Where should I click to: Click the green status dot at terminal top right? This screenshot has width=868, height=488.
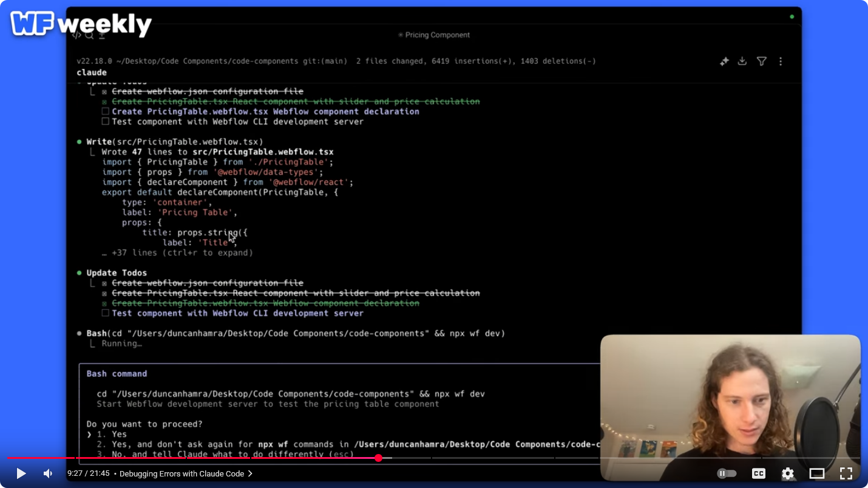(792, 16)
